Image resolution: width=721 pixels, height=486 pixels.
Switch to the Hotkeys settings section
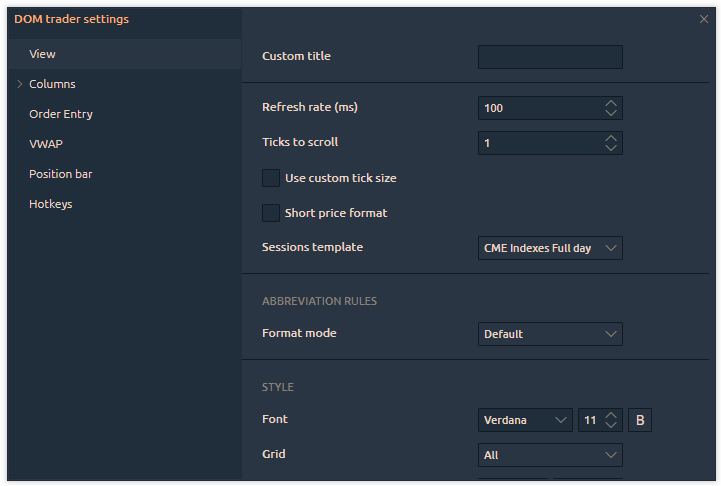(51, 204)
